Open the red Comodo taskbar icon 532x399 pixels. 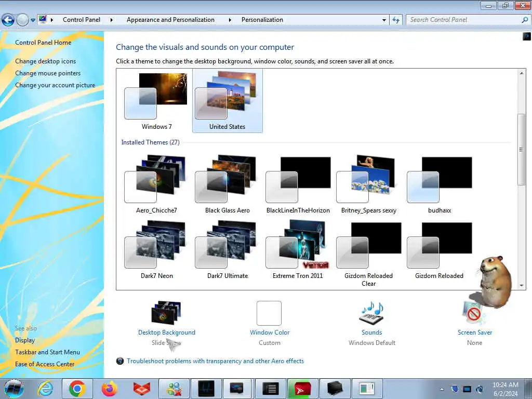tap(141, 389)
